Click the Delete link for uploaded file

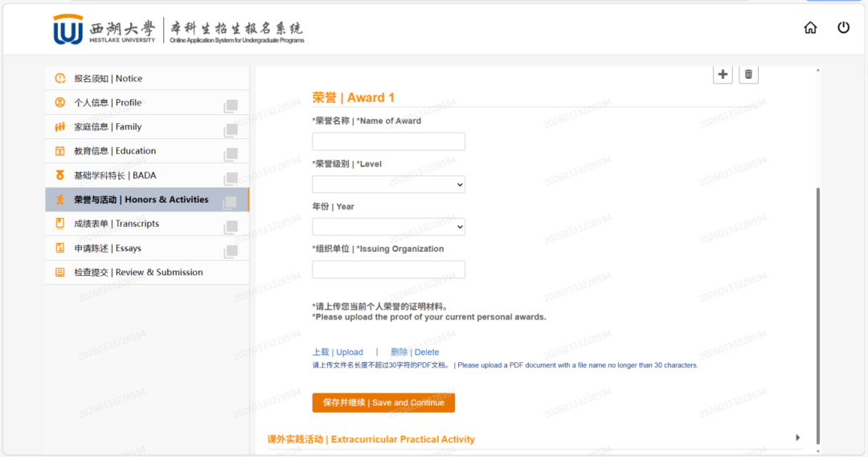pos(415,352)
